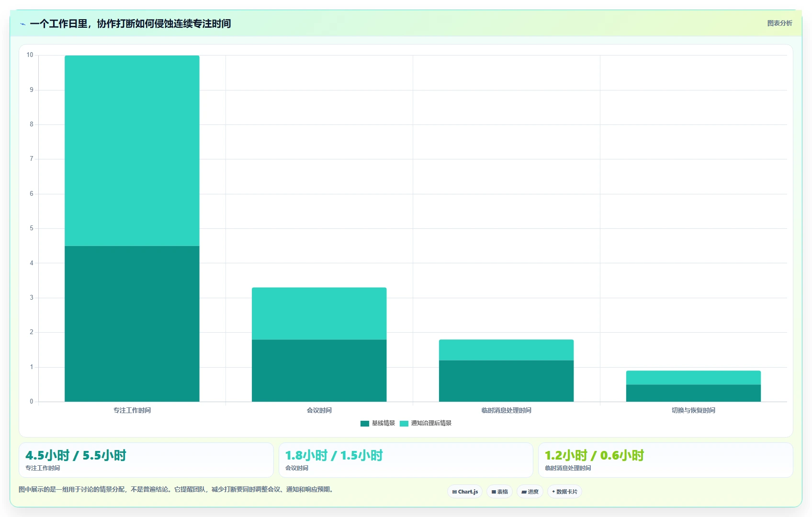812x517 pixels.
Task: Click the x-axis label 会议时间
Action: (x=319, y=410)
